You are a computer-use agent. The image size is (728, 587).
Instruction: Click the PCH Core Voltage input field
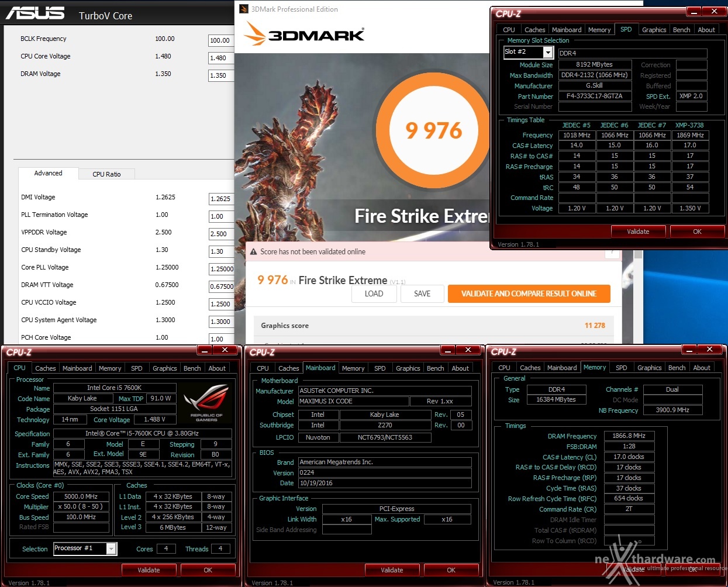coord(221,339)
